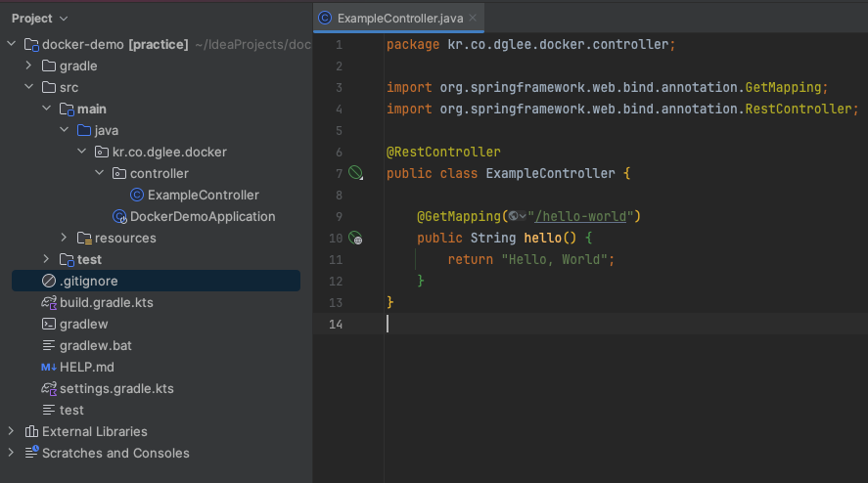Viewport: 868px width, 483px height.
Task: Click the RestController import on line 4
Action: pos(798,109)
